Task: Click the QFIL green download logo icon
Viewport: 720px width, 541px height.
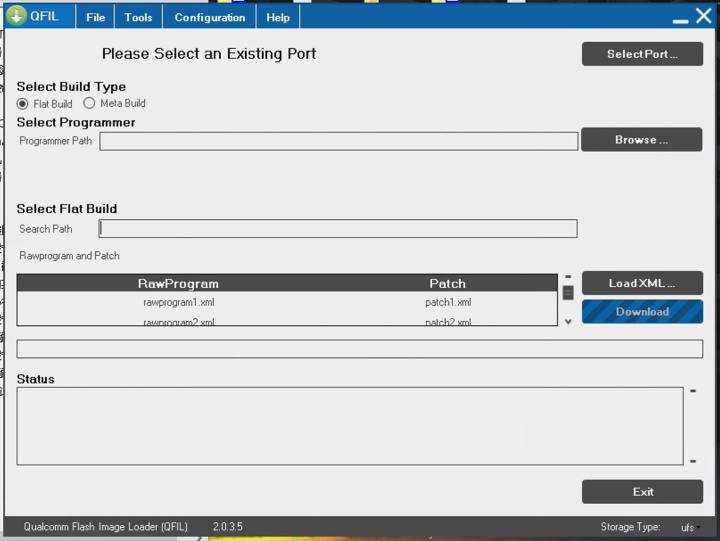Action: pyautogui.click(x=17, y=16)
